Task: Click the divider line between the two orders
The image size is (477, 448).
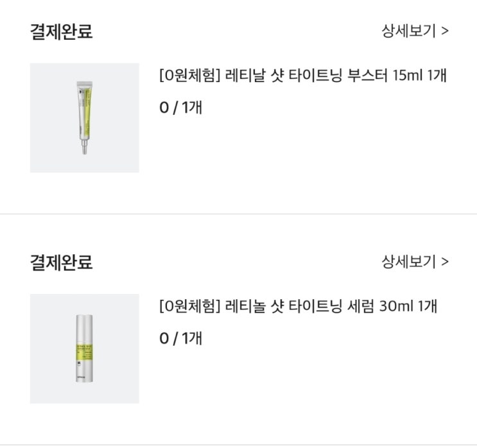Action: coord(238,214)
